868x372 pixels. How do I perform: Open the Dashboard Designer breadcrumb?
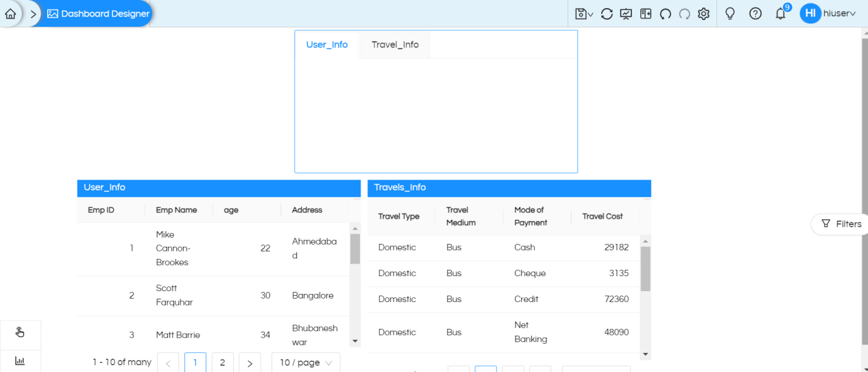point(98,14)
